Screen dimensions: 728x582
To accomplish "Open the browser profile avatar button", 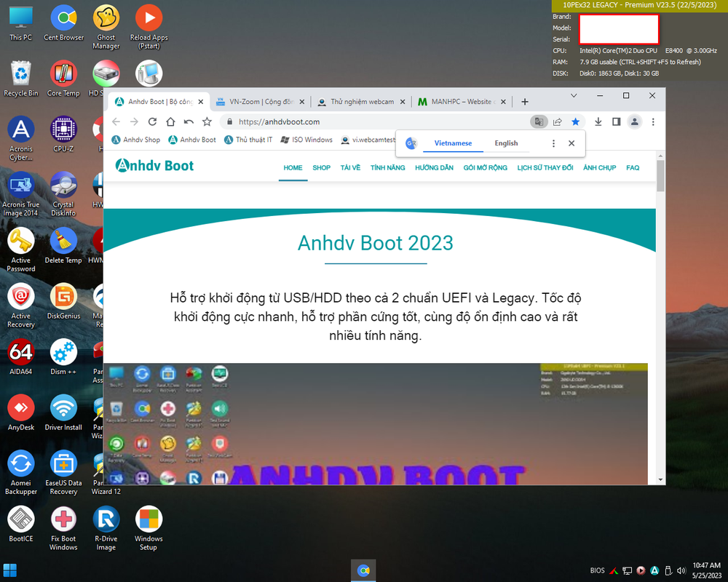I will click(634, 121).
